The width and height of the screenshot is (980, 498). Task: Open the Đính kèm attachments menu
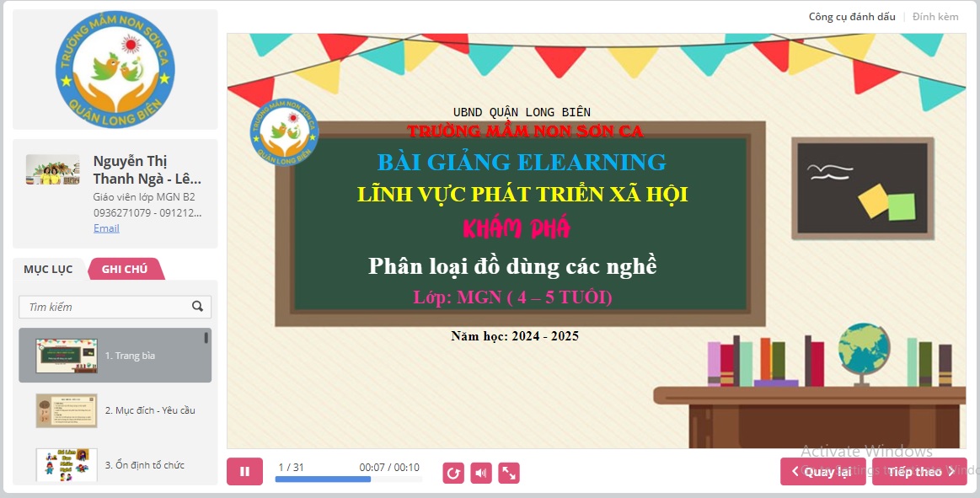click(935, 17)
